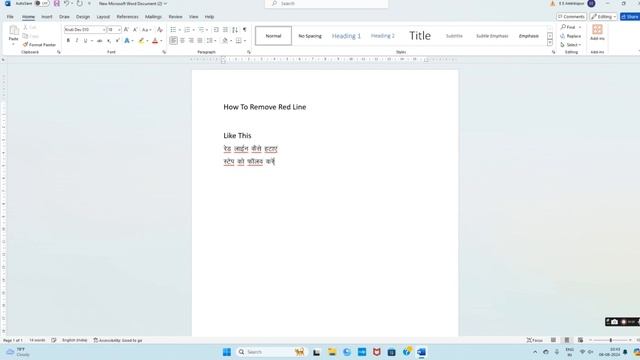The width and height of the screenshot is (640, 360).
Task: Open the font size combo box
Action: 114,29
